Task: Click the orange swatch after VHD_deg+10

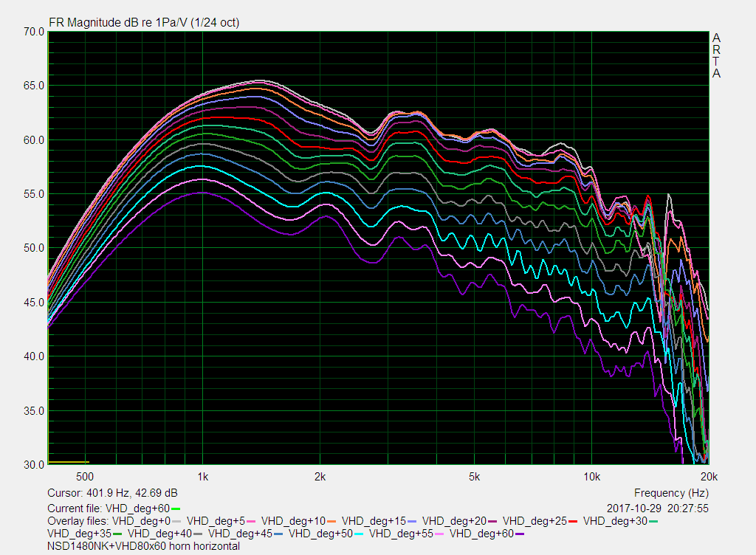Action: click(x=331, y=522)
